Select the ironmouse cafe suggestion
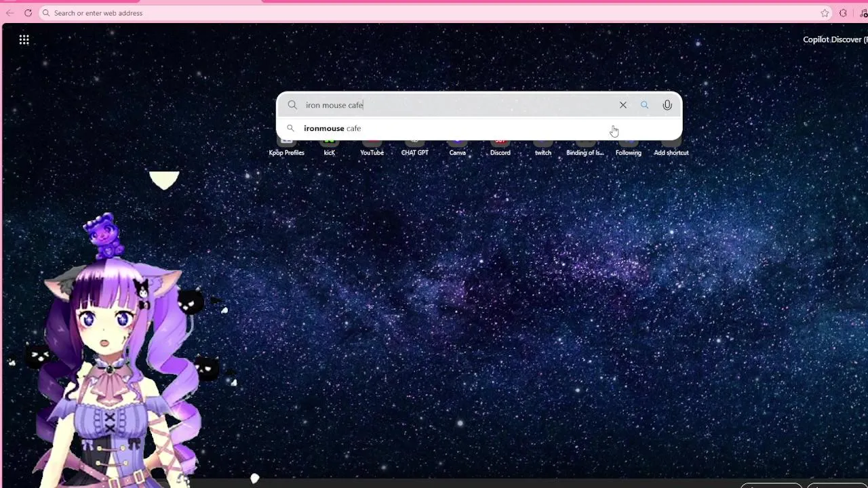Image resolution: width=868 pixels, height=488 pixels. (x=479, y=128)
